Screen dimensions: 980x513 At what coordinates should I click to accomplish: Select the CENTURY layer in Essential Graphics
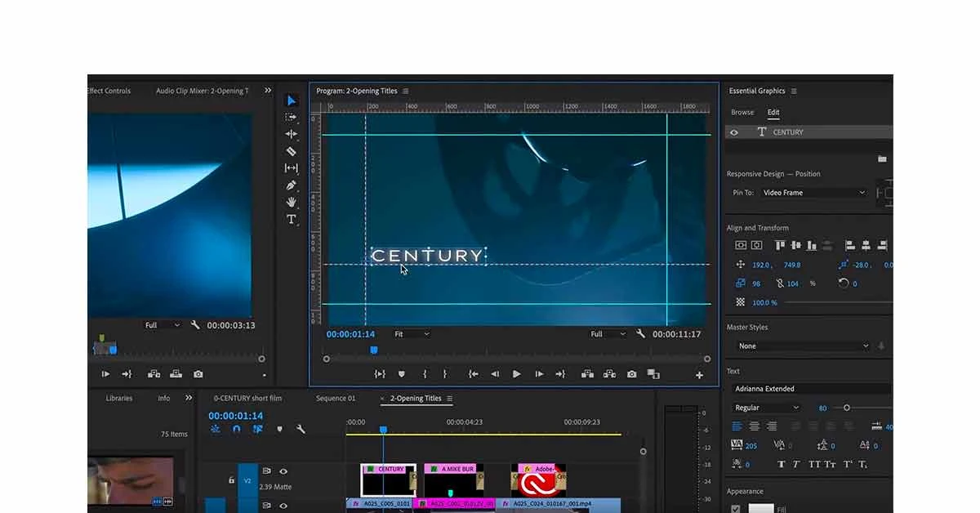tap(786, 132)
